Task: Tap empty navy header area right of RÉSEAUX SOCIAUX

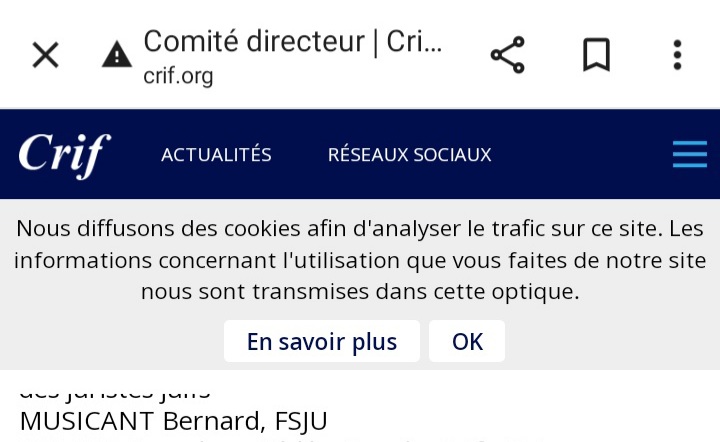Action: point(580,155)
